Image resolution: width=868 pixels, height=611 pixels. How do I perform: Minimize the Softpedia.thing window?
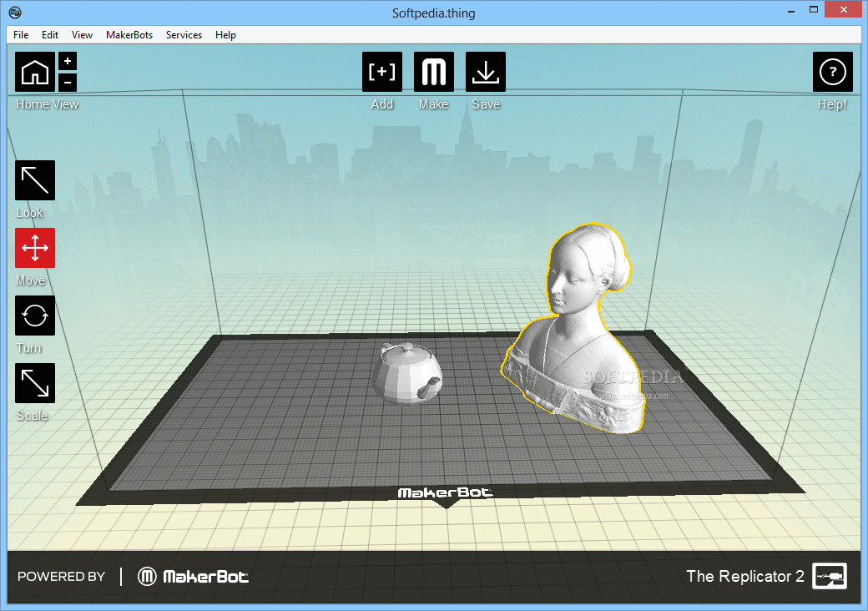click(x=791, y=10)
